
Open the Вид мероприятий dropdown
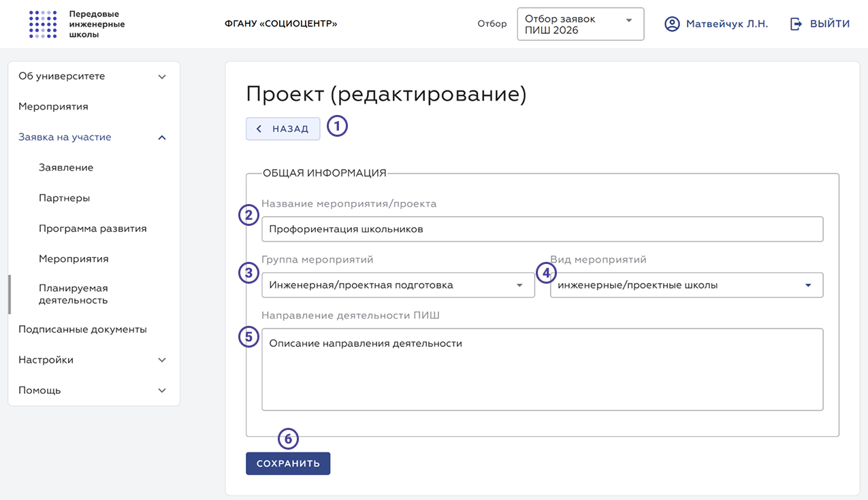pos(686,285)
